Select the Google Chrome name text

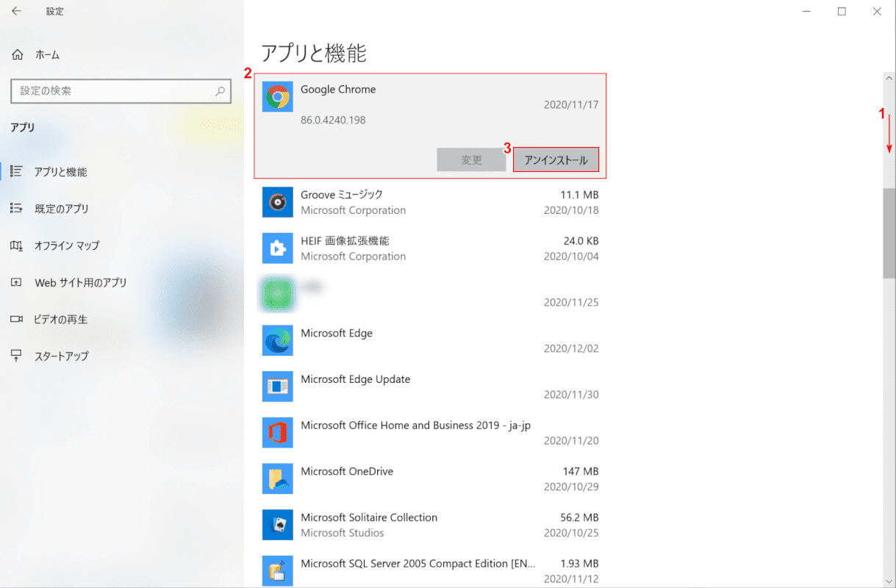click(338, 90)
